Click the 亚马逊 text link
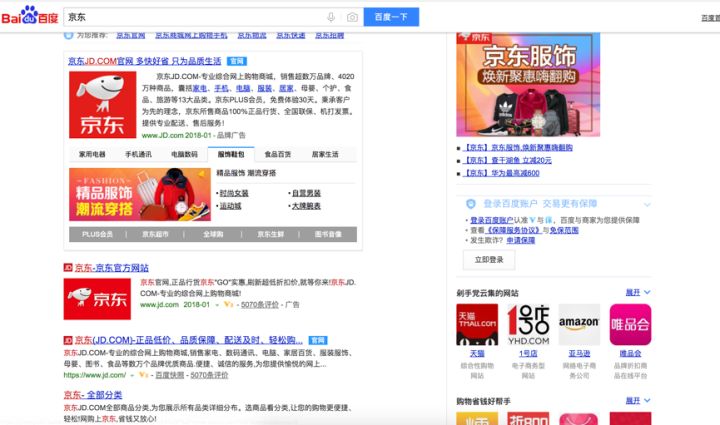The height and width of the screenshot is (425, 720). [x=579, y=353]
